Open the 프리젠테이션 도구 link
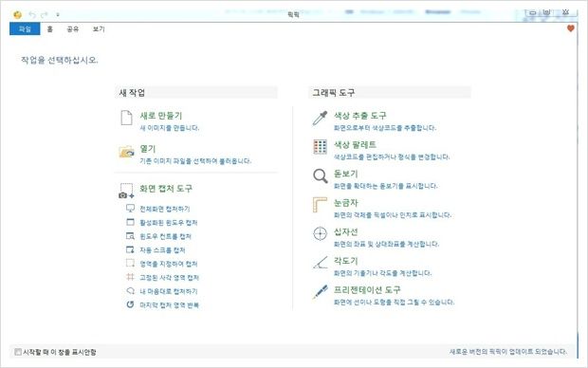This screenshot has height=368, width=588. (x=367, y=289)
